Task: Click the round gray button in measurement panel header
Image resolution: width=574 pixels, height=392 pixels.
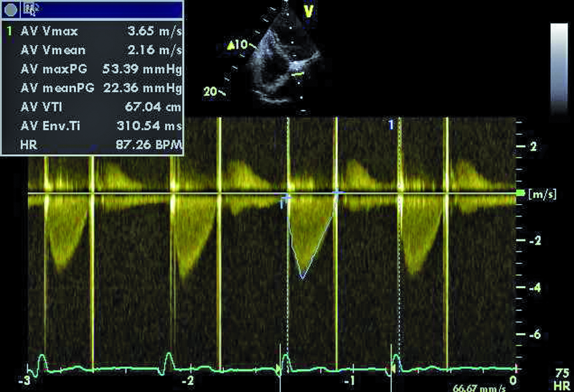Action: click(10, 9)
